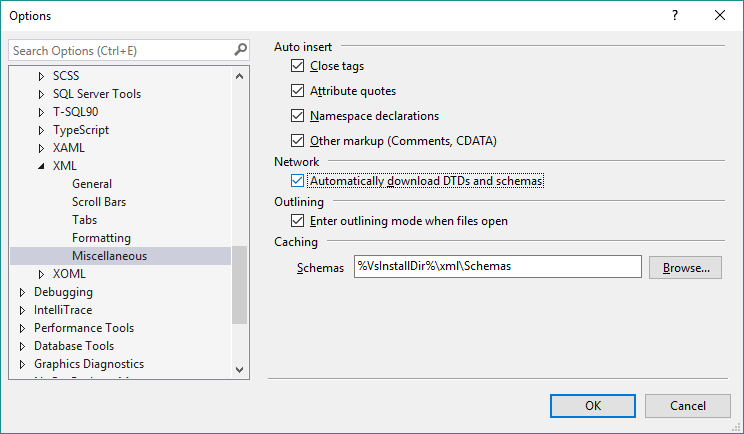Focus the Search Options box

(x=120, y=50)
